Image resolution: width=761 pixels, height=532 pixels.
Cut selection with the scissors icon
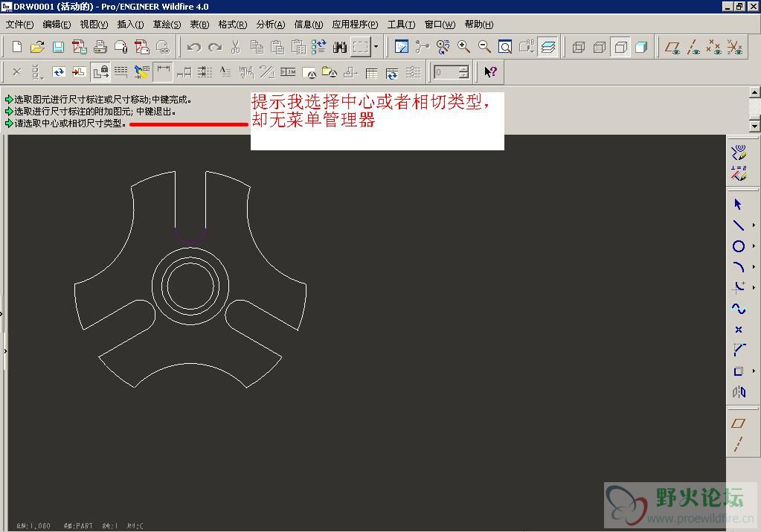coord(236,47)
